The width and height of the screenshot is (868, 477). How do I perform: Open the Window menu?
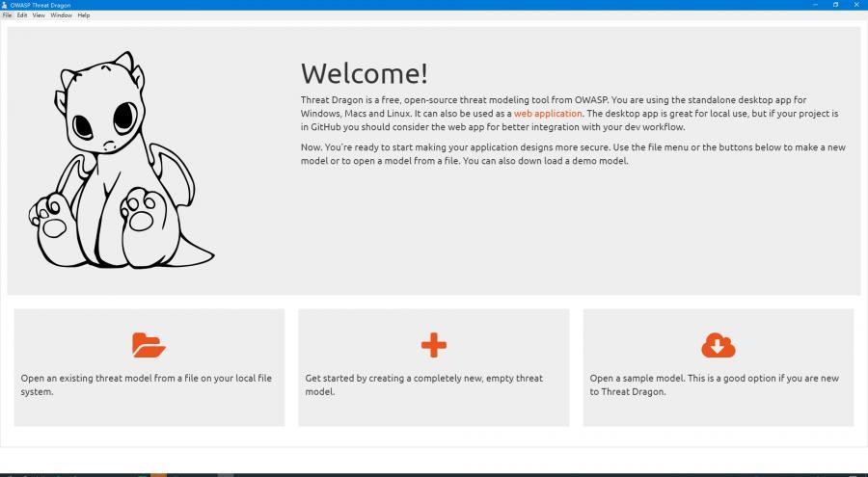(x=61, y=15)
